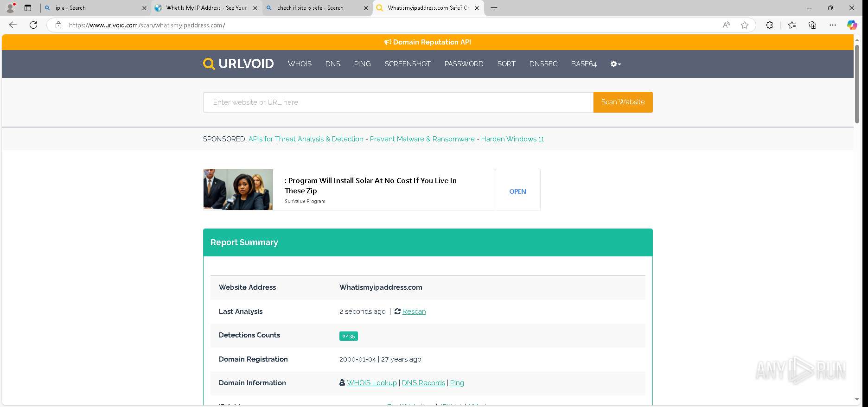View site information lock icon
This screenshot has height=407, width=868.
coord(58,25)
